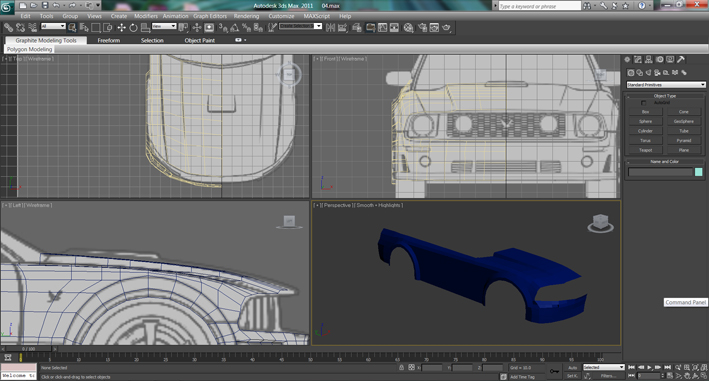
Task: Click the Plane primitive button
Action: click(684, 150)
